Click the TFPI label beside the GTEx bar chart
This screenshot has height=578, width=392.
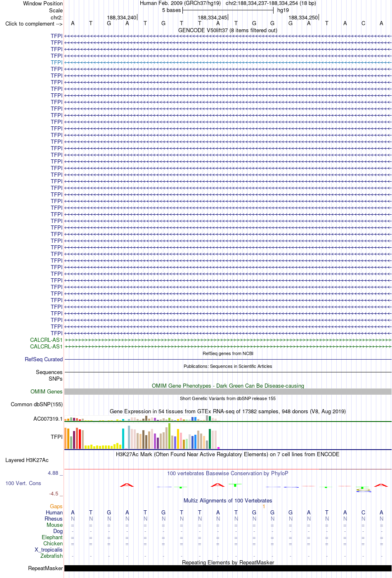point(57,436)
